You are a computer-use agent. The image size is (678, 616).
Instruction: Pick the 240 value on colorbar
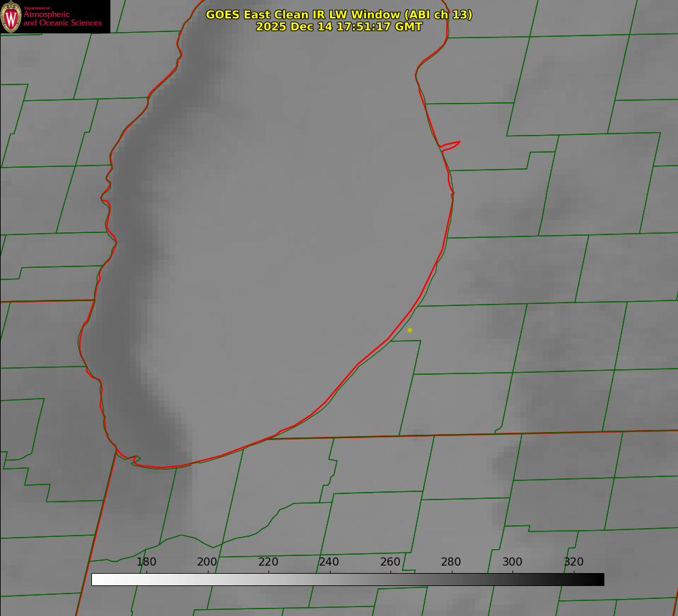click(329, 562)
